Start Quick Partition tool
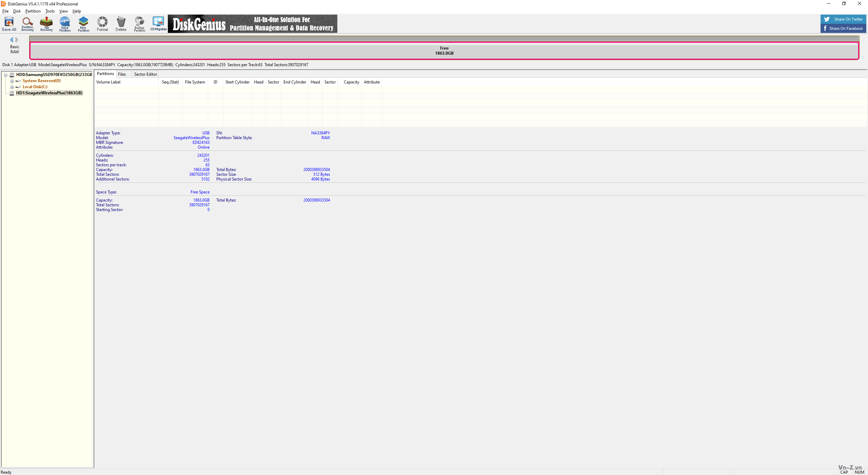Image resolution: width=868 pixels, height=475 pixels. (x=65, y=24)
